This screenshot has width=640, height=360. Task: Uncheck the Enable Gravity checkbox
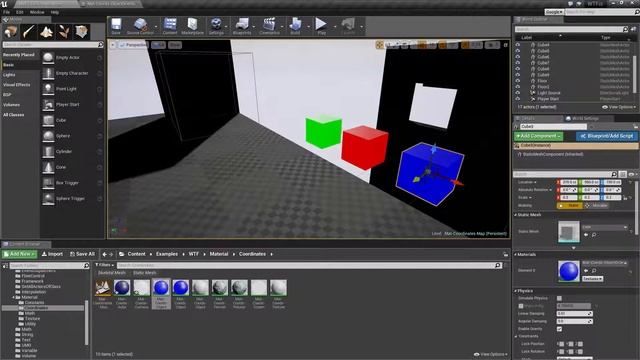pyautogui.click(x=559, y=329)
